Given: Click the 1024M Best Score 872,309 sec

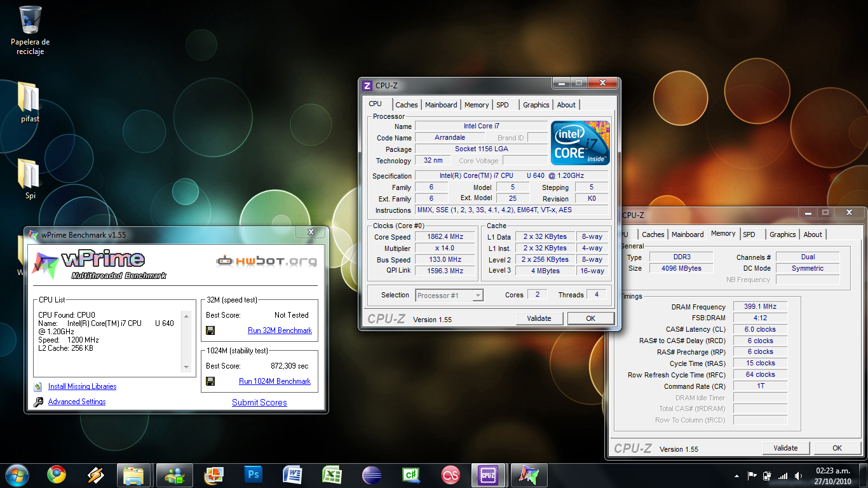Looking at the screenshot, I should (290, 366).
